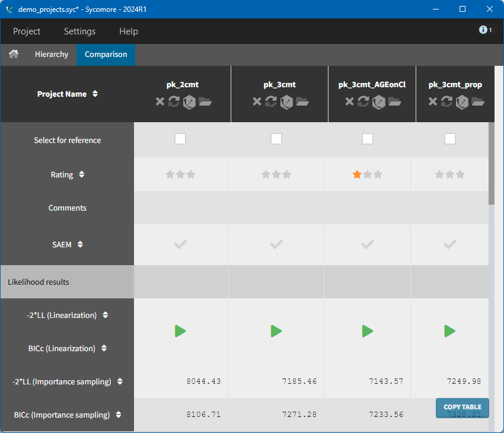Sort rows by Rating arrows
The height and width of the screenshot is (433, 504).
point(82,175)
